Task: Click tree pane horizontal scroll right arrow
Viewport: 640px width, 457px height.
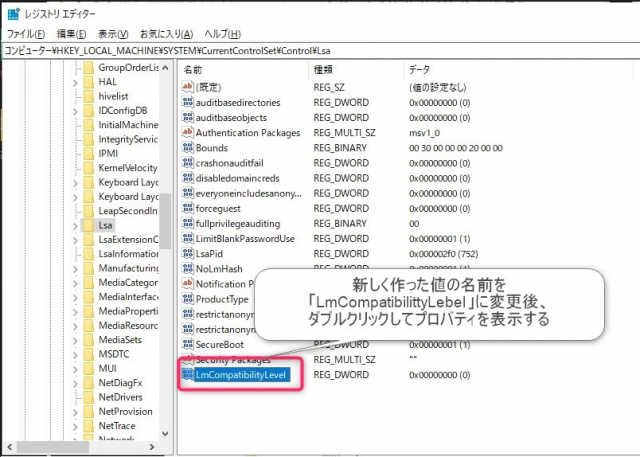Action: [x=152, y=447]
